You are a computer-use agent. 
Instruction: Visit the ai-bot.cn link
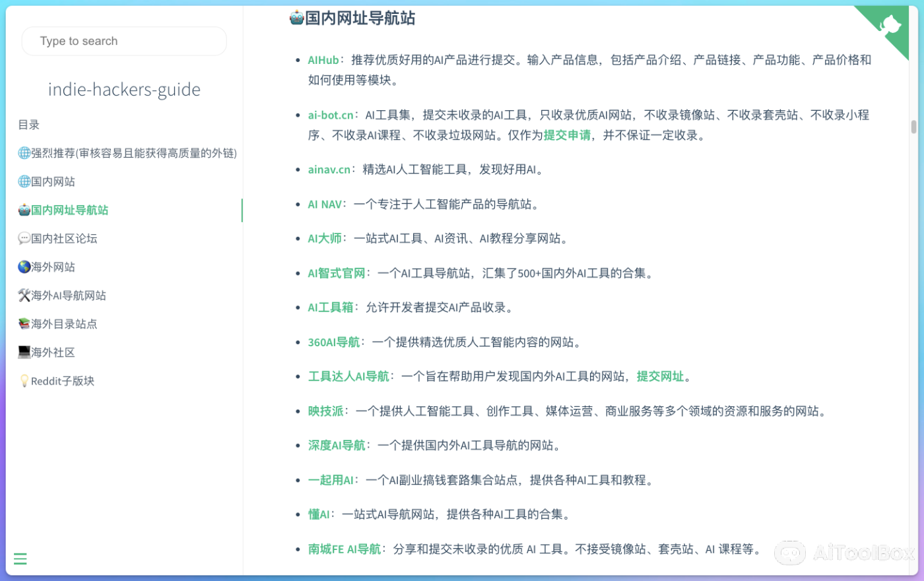330,114
